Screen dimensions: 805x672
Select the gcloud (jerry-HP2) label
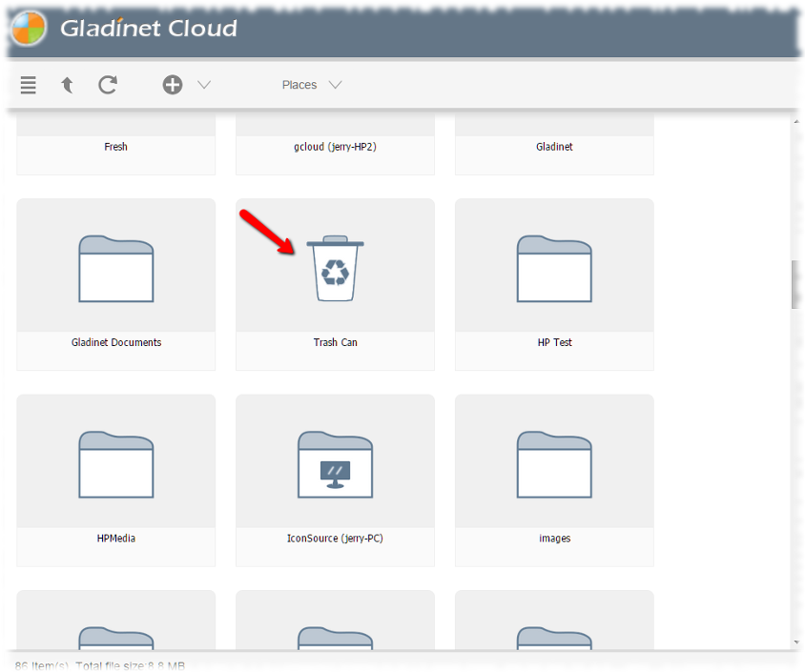pos(335,147)
